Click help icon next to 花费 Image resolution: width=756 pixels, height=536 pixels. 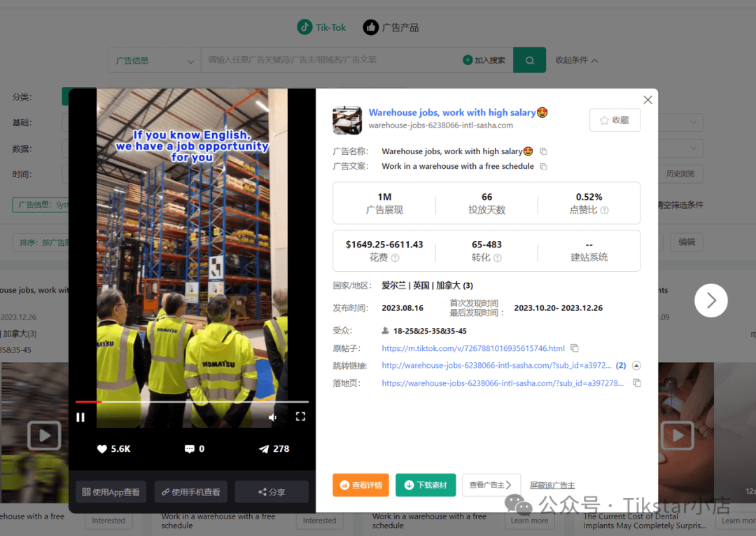point(395,258)
